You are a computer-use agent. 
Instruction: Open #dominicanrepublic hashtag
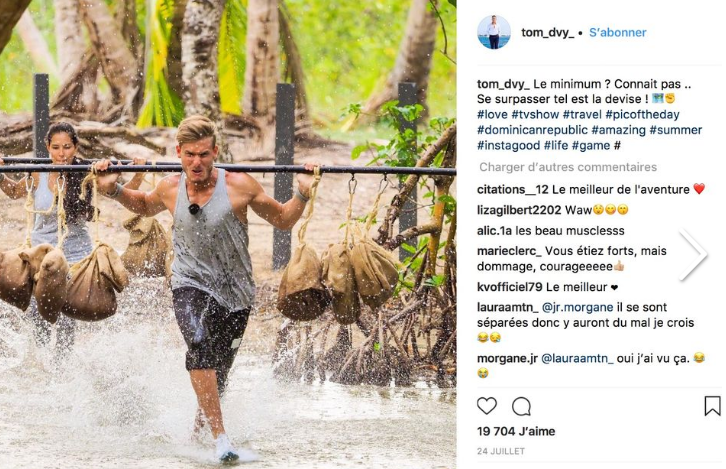pyautogui.click(x=532, y=130)
